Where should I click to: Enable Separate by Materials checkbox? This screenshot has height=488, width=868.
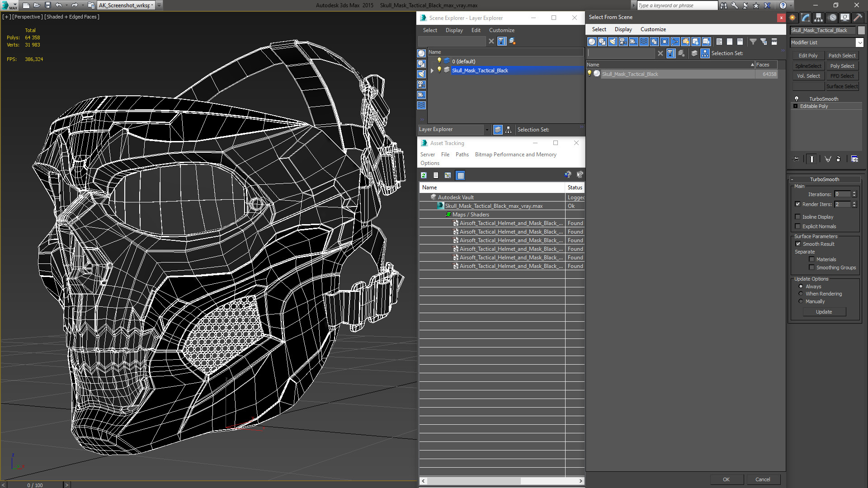click(x=812, y=259)
